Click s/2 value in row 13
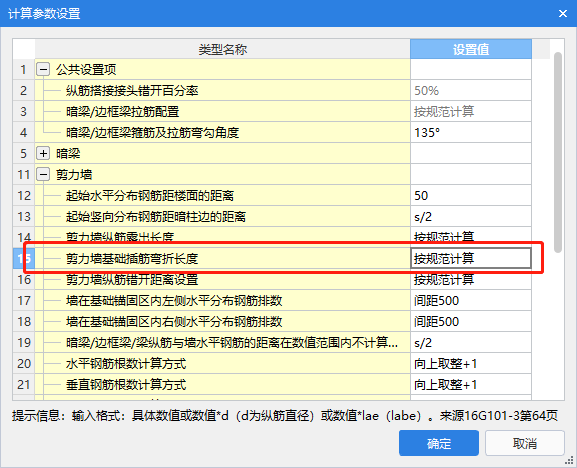The height and width of the screenshot is (468, 577). tap(471, 216)
